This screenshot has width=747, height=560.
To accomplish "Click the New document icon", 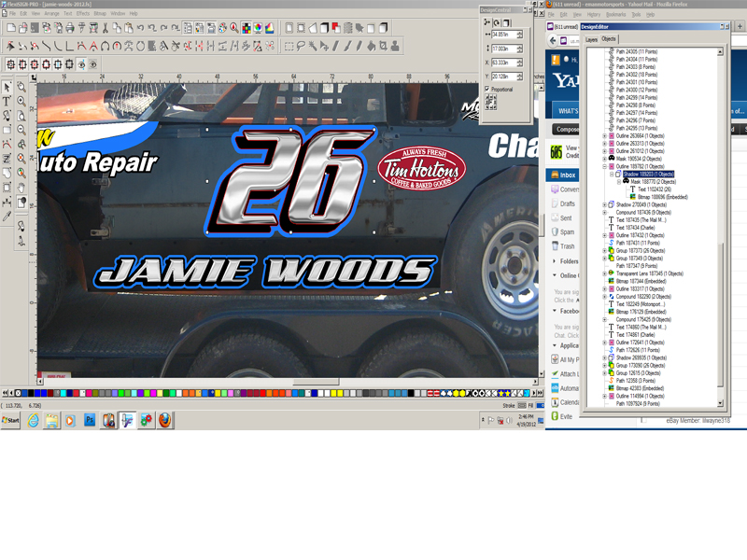I will click(11, 28).
